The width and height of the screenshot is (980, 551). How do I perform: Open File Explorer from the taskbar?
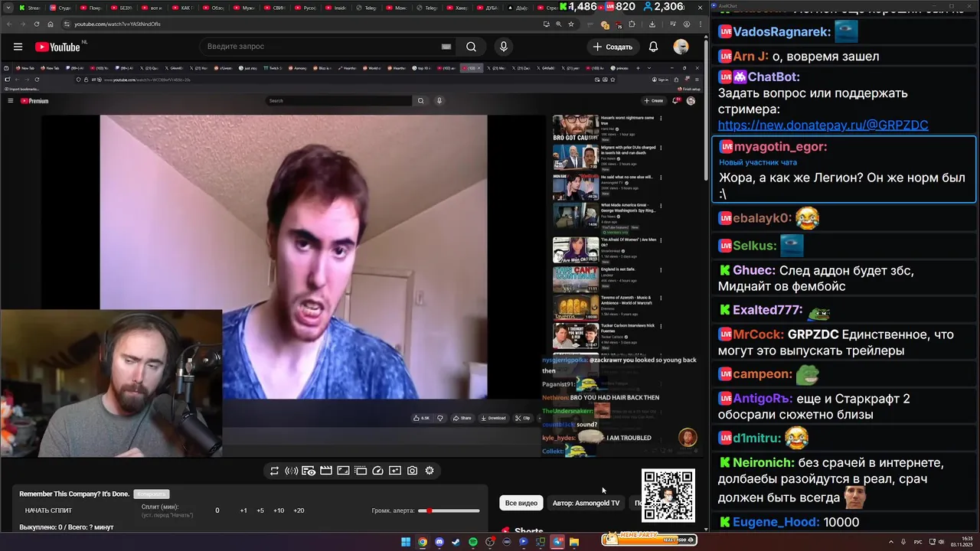coord(574,542)
